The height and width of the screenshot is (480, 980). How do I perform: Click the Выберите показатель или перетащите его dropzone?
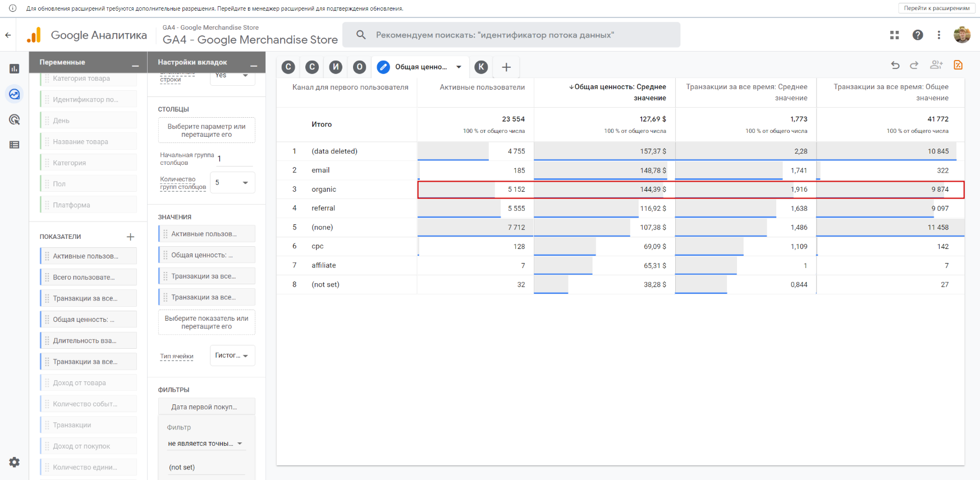point(207,322)
